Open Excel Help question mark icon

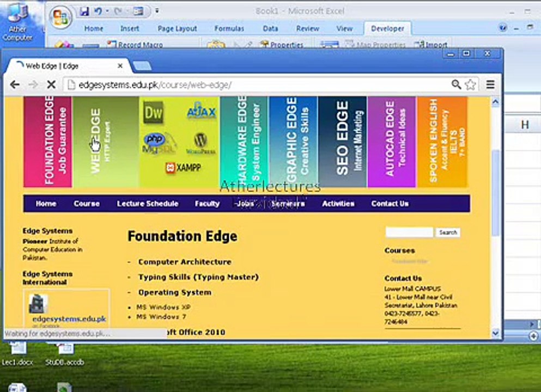[503, 28]
